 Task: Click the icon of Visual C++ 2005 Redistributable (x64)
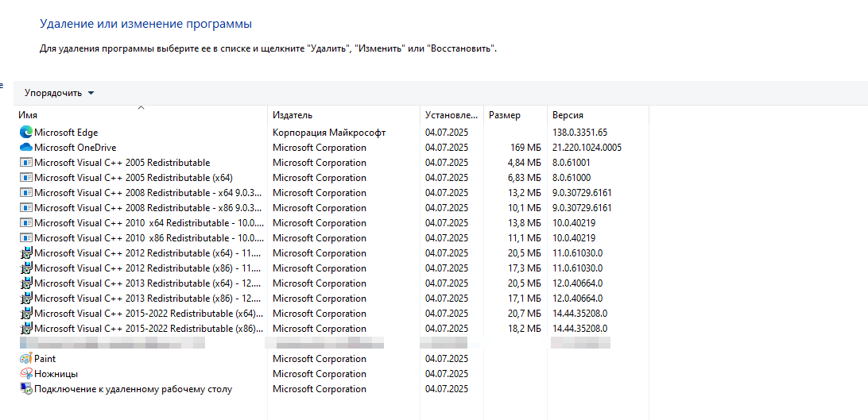click(x=26, y=178)
